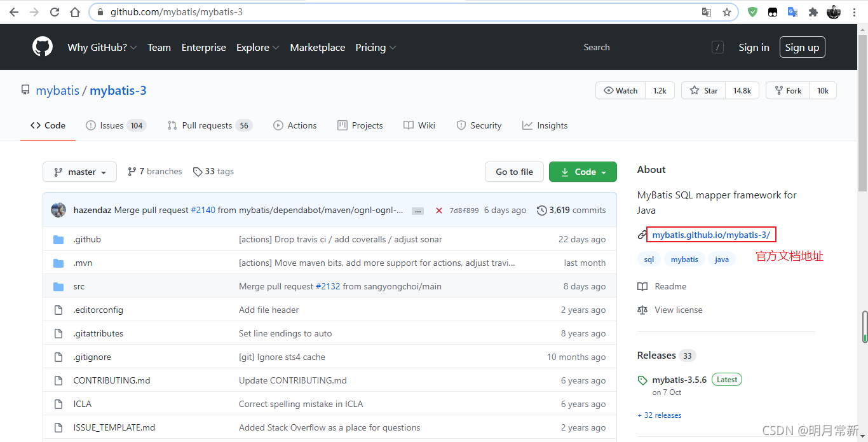Open the + 32 releases link

(x=660, y=415)
